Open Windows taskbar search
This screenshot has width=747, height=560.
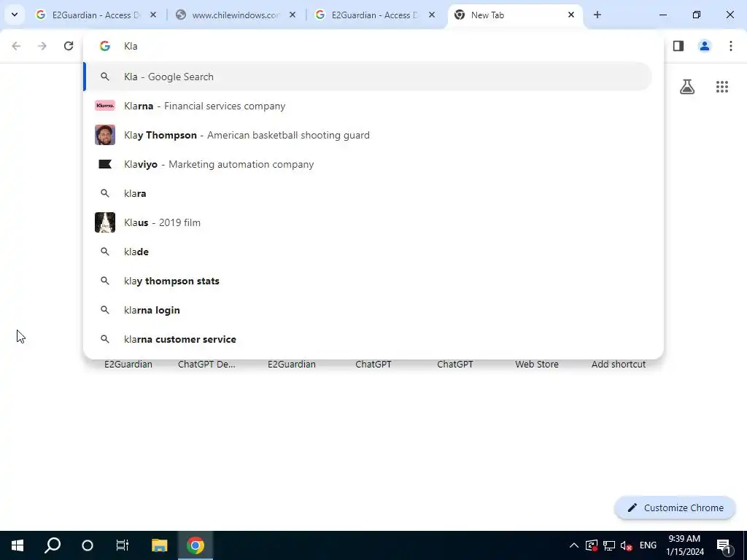click(53, 545)
